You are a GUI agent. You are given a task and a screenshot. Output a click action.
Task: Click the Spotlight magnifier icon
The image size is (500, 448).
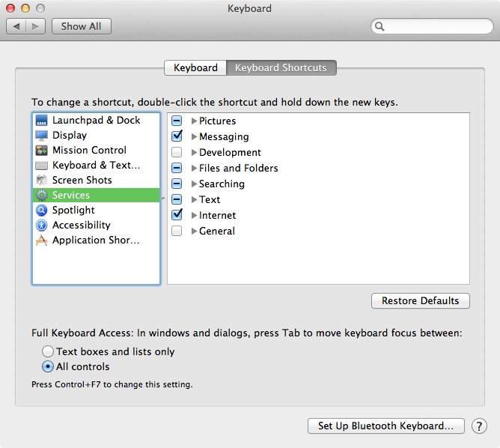tap(41, 211)
